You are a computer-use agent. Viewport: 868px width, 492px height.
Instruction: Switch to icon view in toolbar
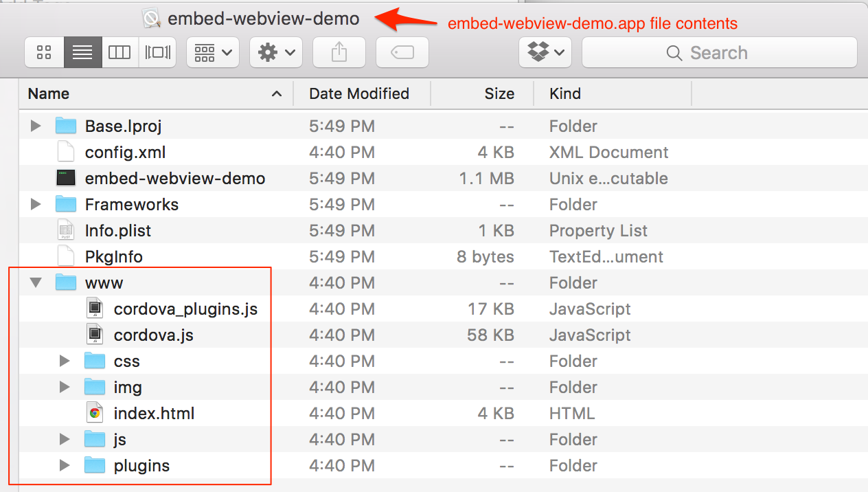coord(45,52)
